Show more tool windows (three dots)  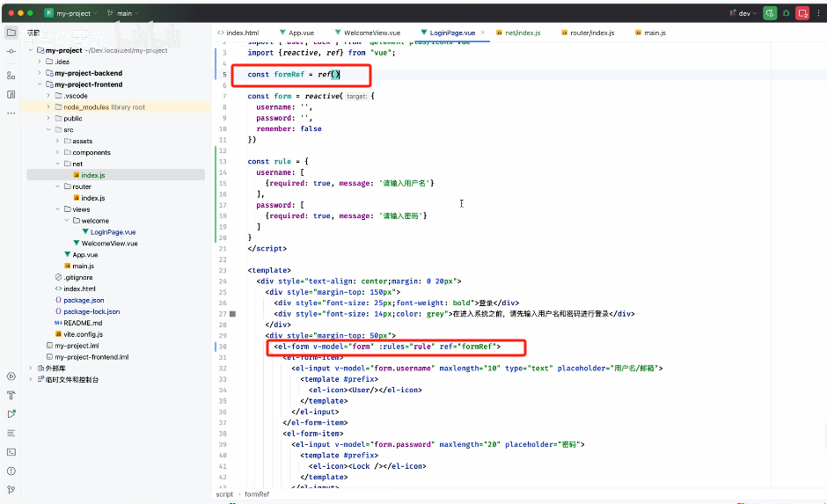coord(11,113)
